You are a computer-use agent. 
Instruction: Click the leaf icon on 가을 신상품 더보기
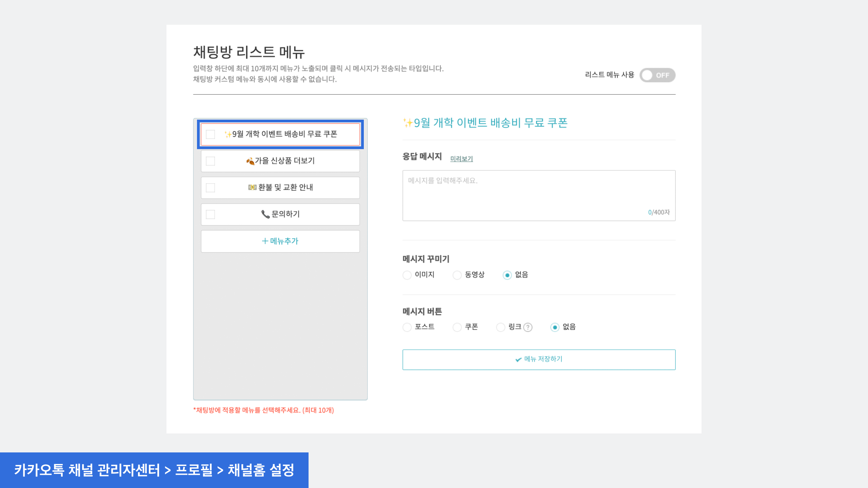250,161
